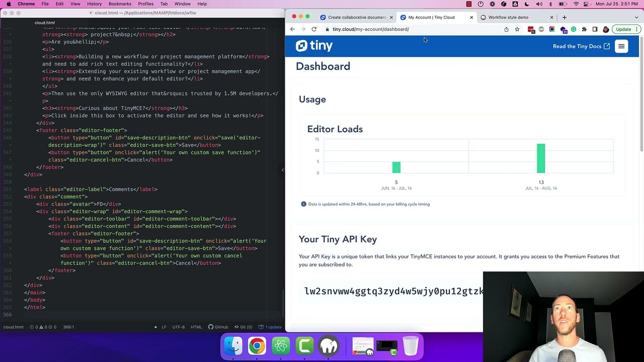
Task: Open the volume menu bar icon
Action: [x=539, y=4]
